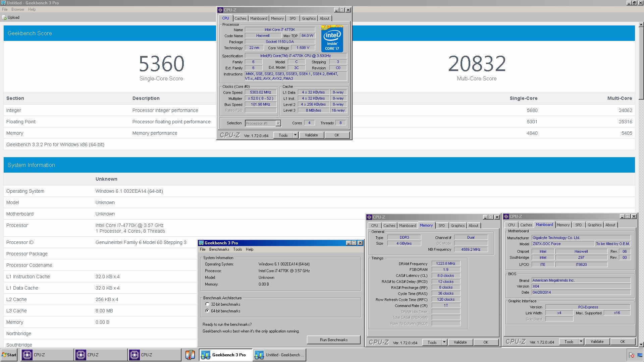This screenshot has height=362, width=644.
Task: Click the second CPU-Z taskbar button
Action: [101, 355]
